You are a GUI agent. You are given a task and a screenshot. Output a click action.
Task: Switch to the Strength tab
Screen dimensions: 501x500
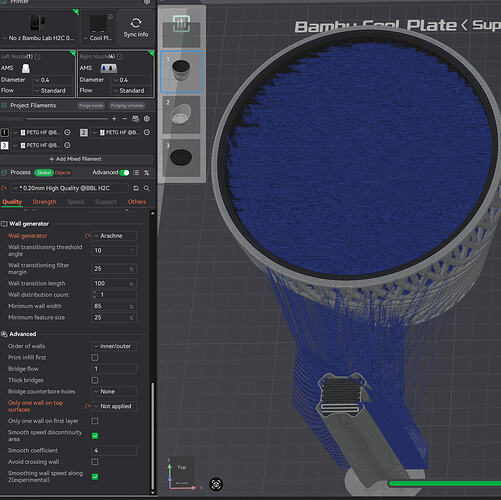[44, 202]
